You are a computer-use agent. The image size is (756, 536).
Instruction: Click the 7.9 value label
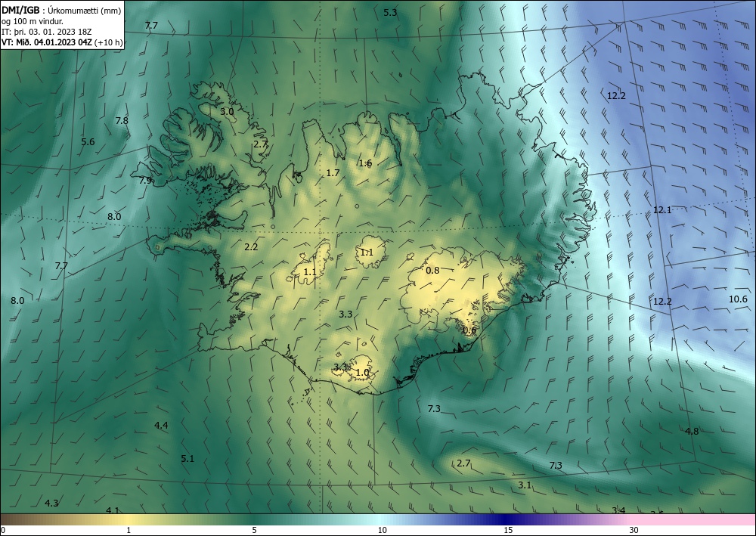145,180
